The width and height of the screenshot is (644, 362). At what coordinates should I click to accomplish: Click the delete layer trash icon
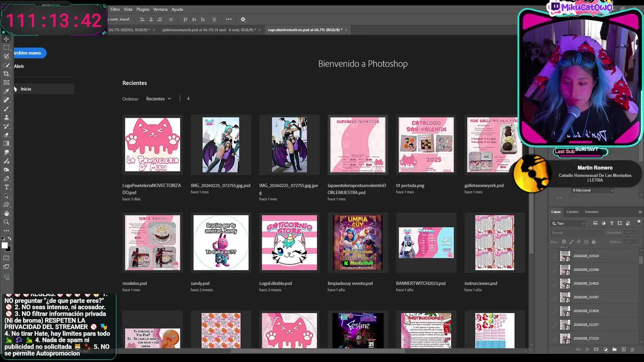632,349
